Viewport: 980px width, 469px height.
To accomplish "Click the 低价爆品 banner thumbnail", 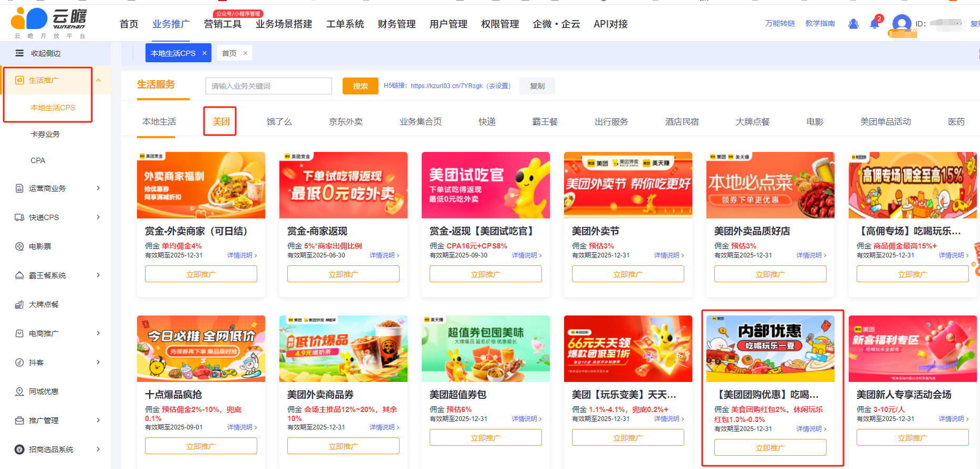I will 343,349.
